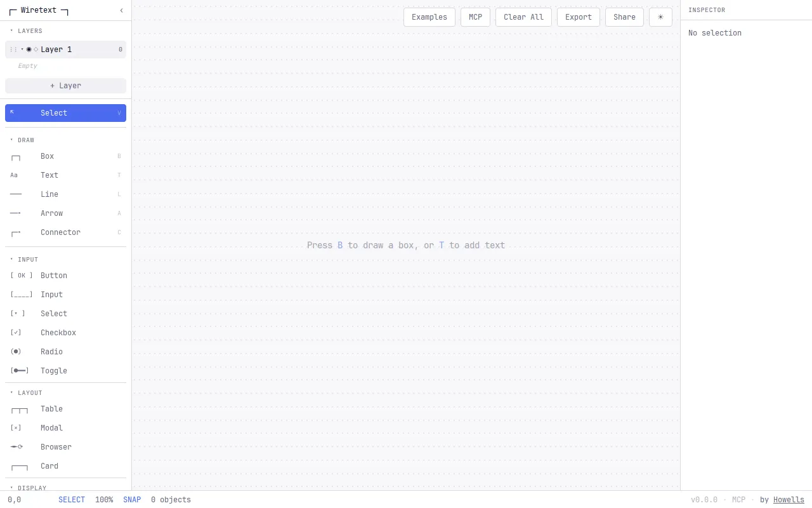Click the "0 objects" status text

click(x=171, y=500)
